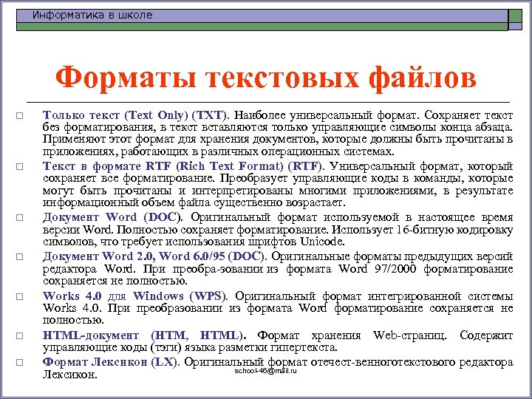Click the email school-46@mail.ru
The height and width of the screenshot is (399, 532).
point(266,371)
